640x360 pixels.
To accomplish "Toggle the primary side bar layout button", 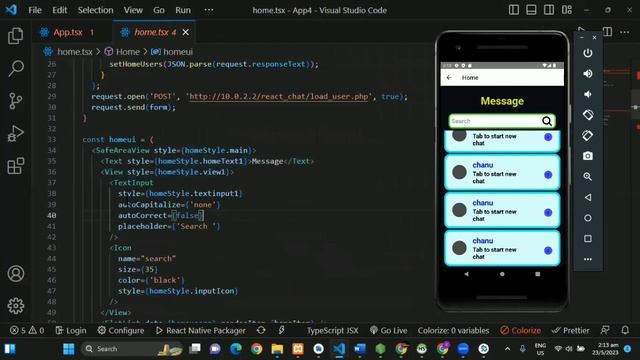I will [514, 10].
